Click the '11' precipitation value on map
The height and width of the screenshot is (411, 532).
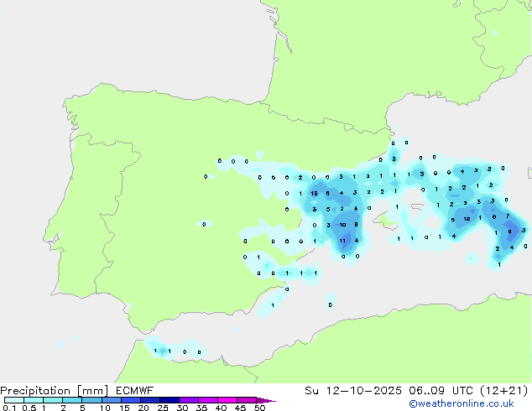pos(342,241)
